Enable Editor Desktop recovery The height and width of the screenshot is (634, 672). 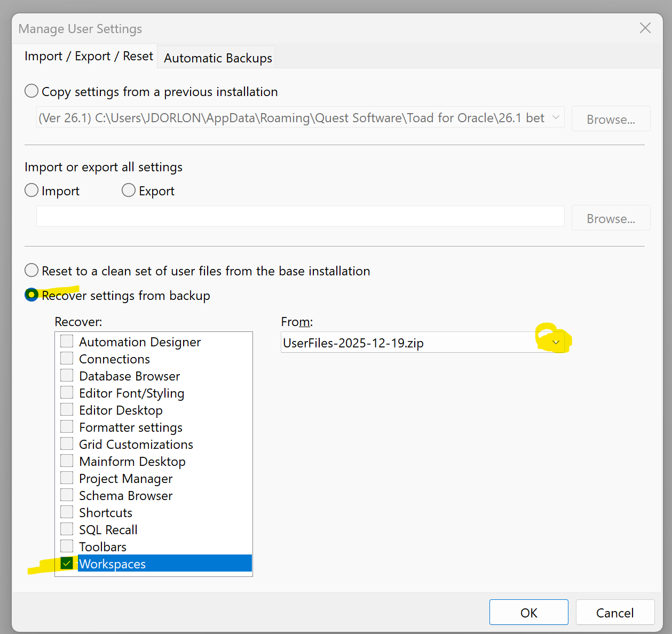[x=67, y=409]
